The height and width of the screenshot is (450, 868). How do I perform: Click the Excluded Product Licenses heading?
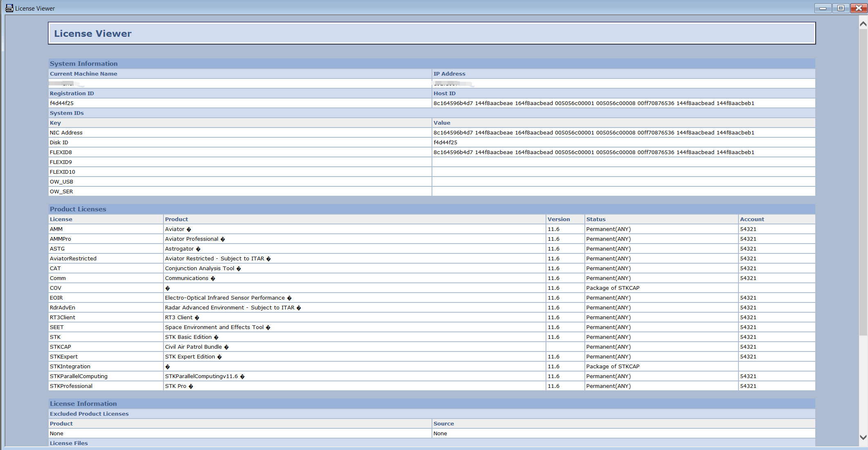click(x=89, y=414)
